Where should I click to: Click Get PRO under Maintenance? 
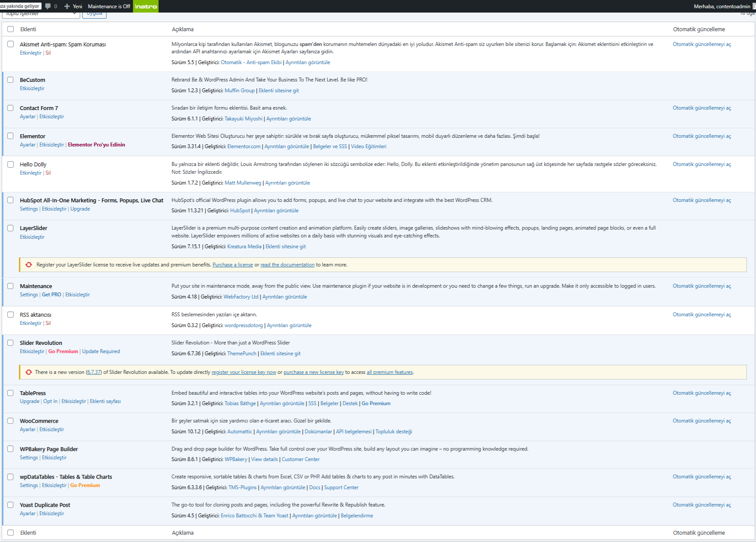(x=52, y=295)
